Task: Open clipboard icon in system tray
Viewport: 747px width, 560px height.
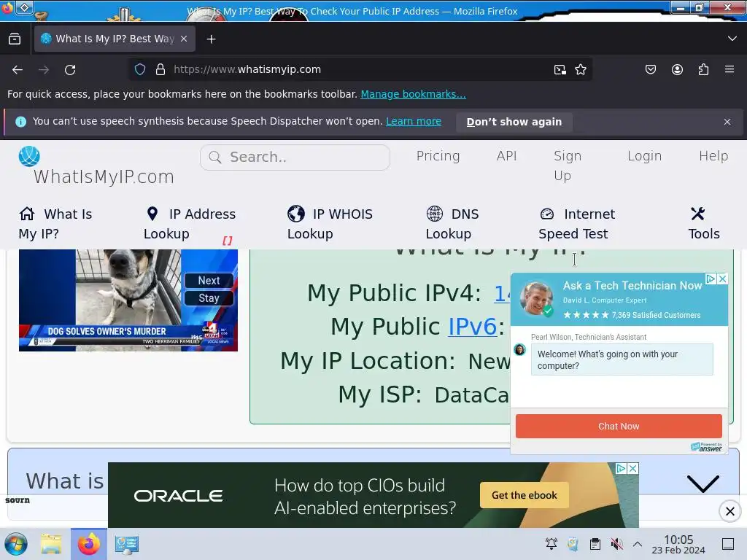Action: tap(595, 544)
